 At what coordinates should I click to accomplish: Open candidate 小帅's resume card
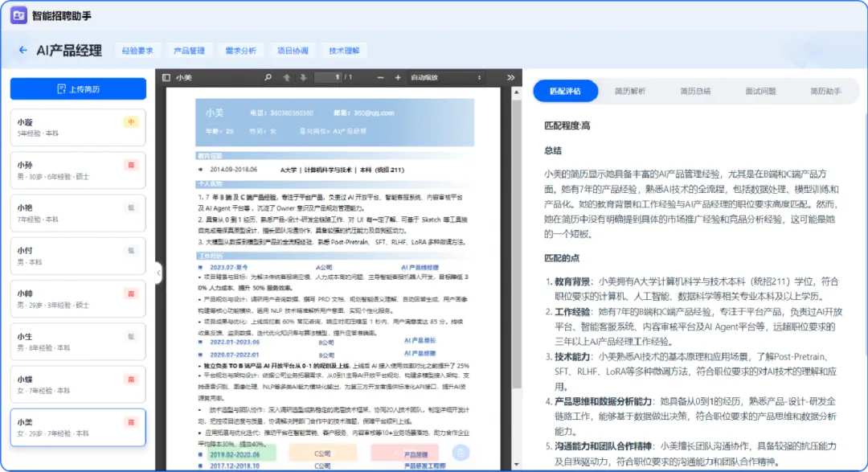tap(77, 298)
